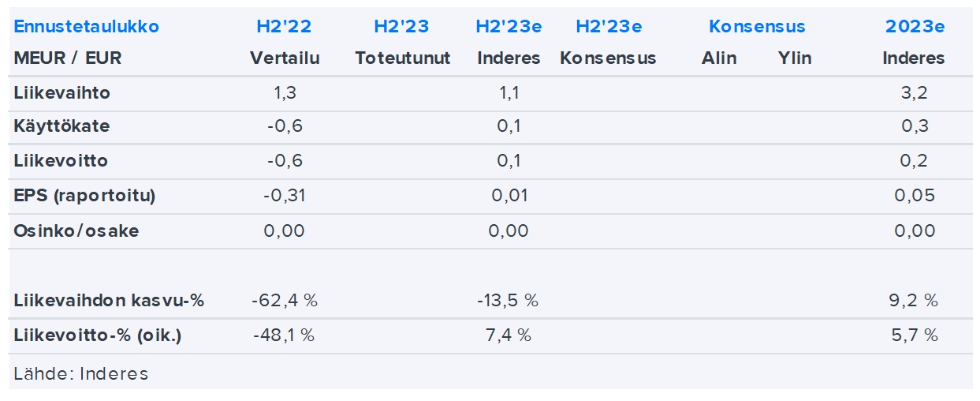The height and width of the screenshot is (401, 980).
Task: Select the Vertailu column subheader
Action: point(284,58)
